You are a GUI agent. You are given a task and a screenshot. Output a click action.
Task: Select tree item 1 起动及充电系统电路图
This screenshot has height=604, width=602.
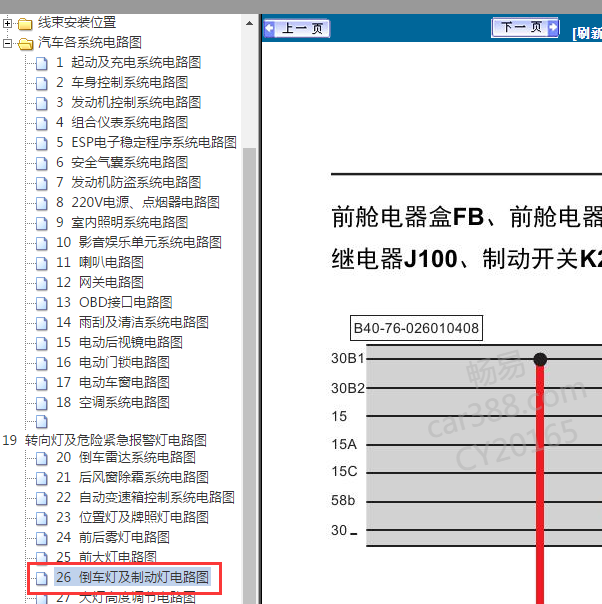coord(129,62)
